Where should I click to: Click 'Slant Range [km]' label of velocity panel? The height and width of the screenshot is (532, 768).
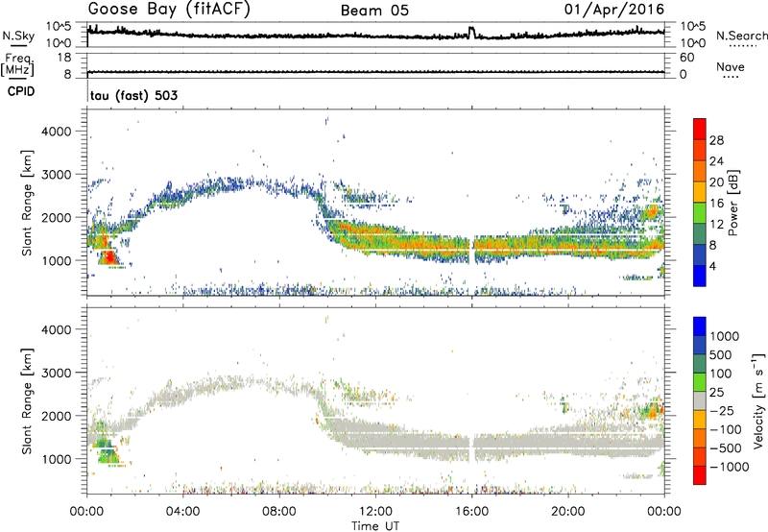[x=27, y=401]
